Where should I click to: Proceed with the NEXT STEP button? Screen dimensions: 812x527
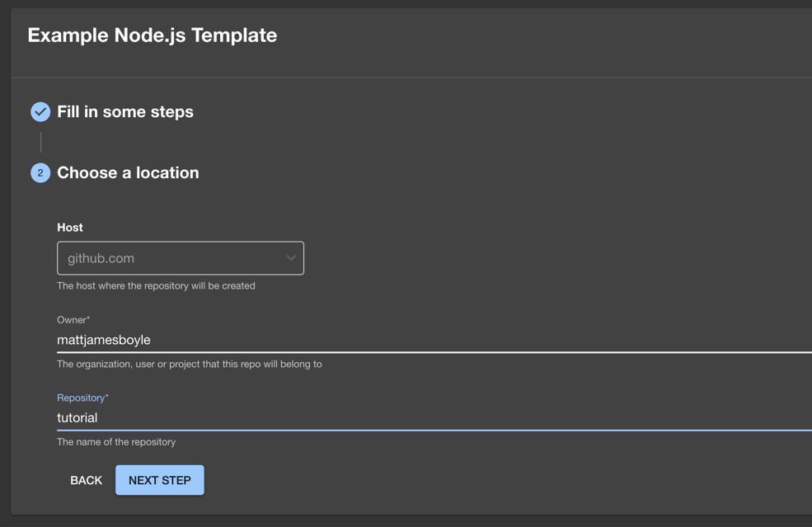click(x=159, y=480)
